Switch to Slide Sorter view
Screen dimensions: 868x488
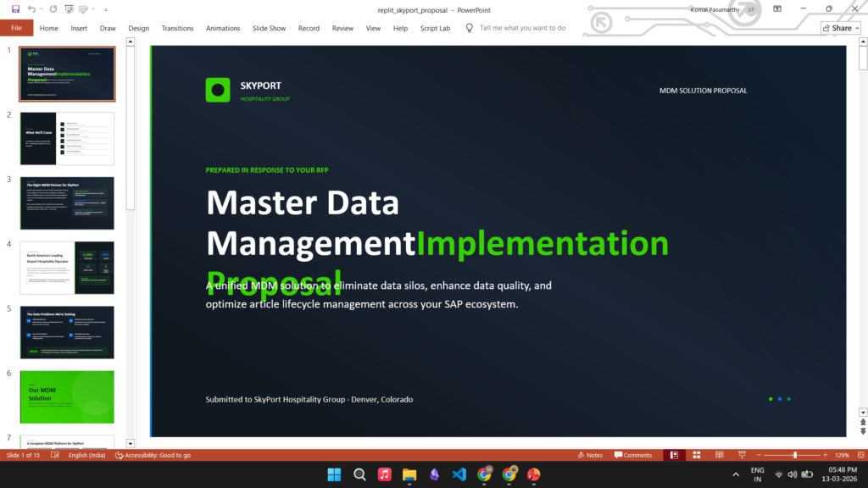[697, 455]
